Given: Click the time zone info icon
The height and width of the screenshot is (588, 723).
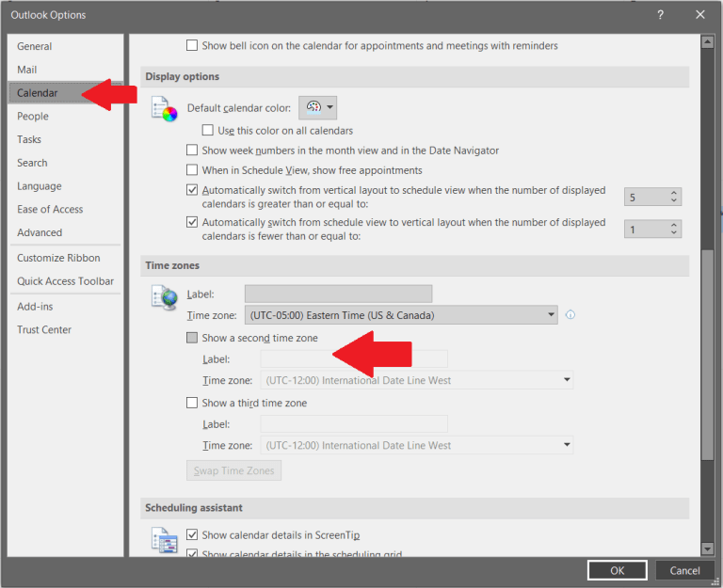Looking at the screenshot, I should (x=570, y=315).
